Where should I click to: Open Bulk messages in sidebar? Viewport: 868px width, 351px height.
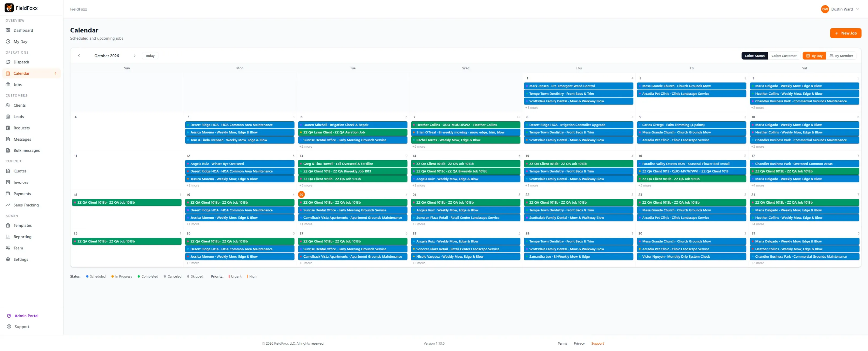coord(32,151)
